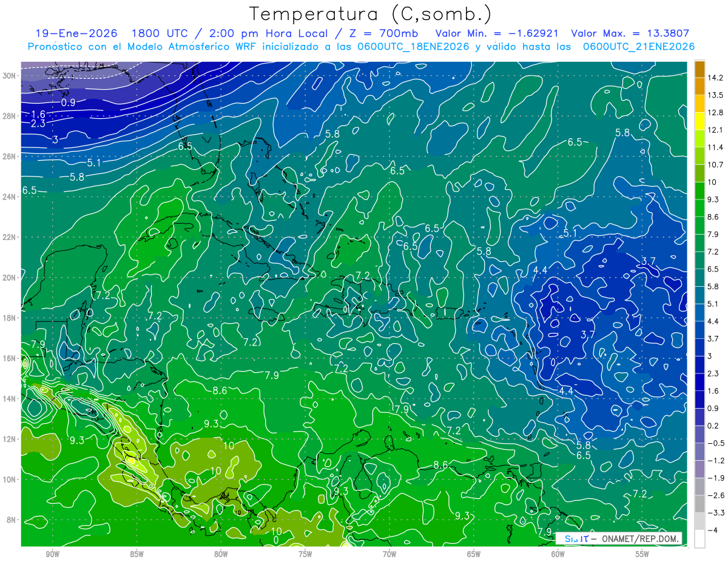The height and width of the screenshot is (562, 728).
Task: Click the 75W longitude axis label
Action: tap(305, 554)
